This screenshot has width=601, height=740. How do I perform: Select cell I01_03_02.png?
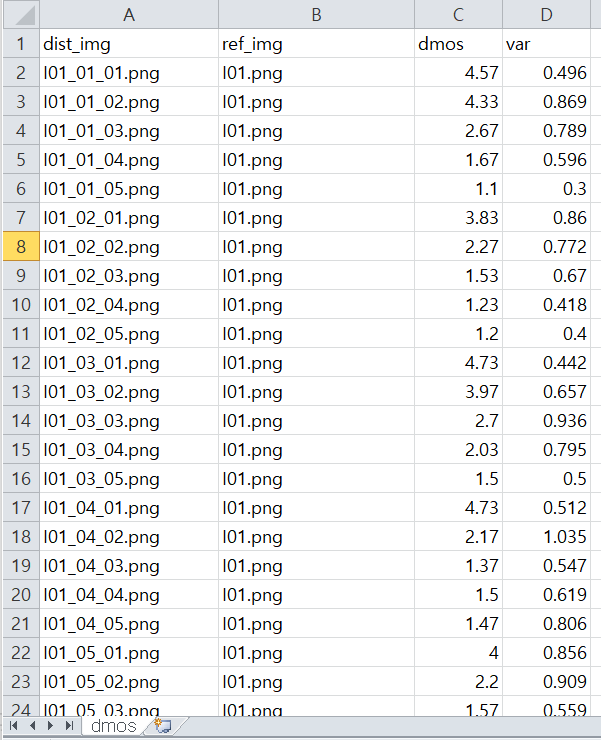click(129, 392)
